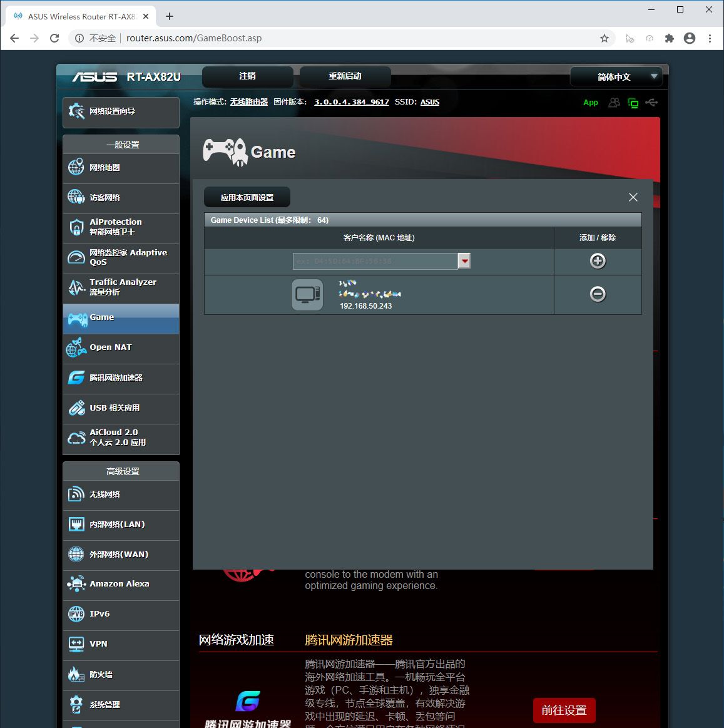Click the user/guest status icon in header
Viewport: 724px width, 728px height.
point(614,102)
